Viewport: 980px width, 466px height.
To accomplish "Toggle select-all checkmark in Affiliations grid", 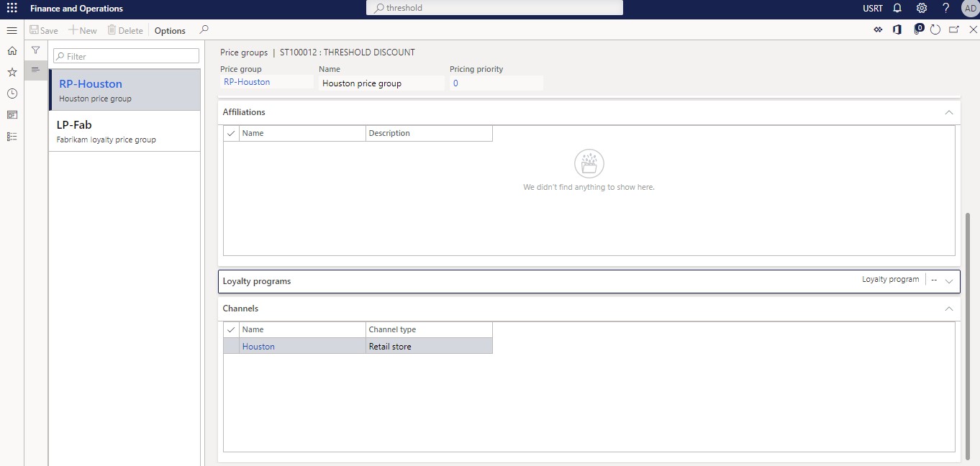I will coord(231,134).
